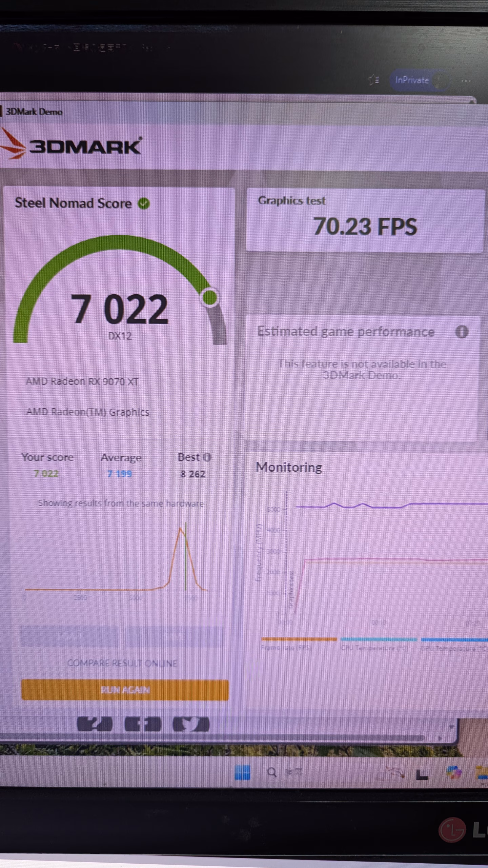The image size is (488, 868).
Task: Open File Explorer from the taskbar
Action: (482, 773)
